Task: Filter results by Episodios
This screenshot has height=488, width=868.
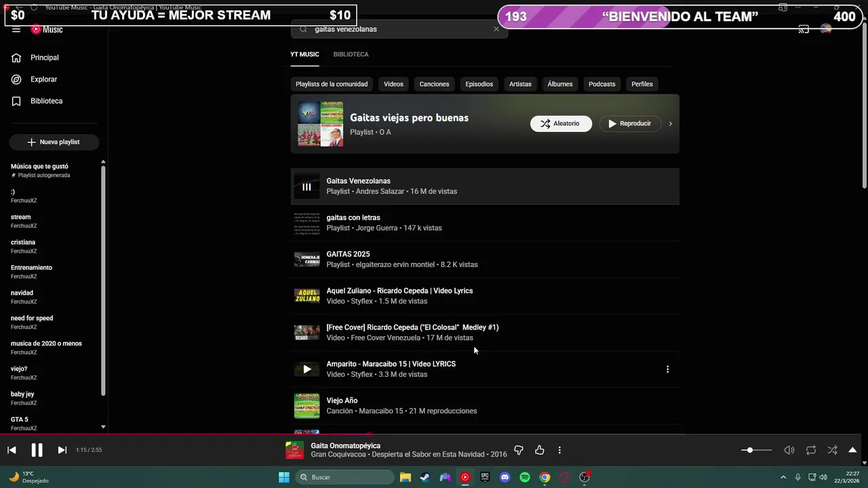Action: pos(479,84)
